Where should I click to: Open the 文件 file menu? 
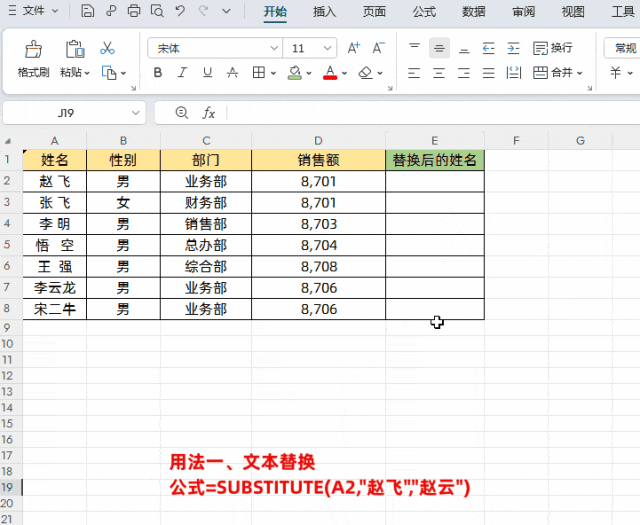(33, 11)
